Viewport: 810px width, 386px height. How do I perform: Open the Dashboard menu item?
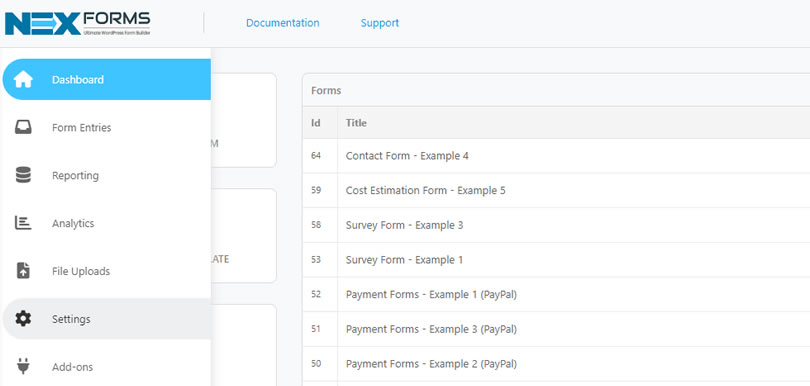click(x=106, y=80)
